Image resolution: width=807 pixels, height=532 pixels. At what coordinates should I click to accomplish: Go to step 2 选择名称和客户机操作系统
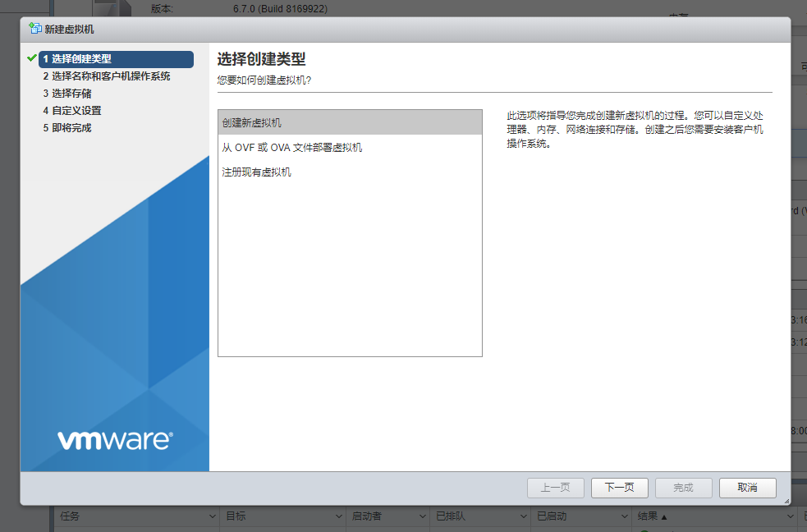(107, 76)
